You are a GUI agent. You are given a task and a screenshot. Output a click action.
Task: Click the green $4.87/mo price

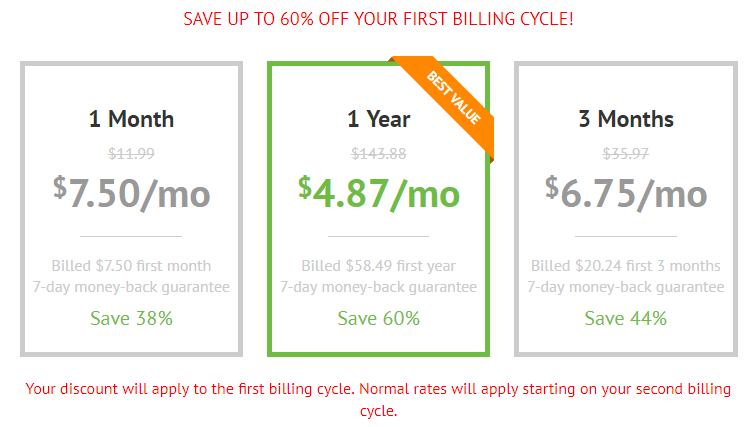(378, 193)
